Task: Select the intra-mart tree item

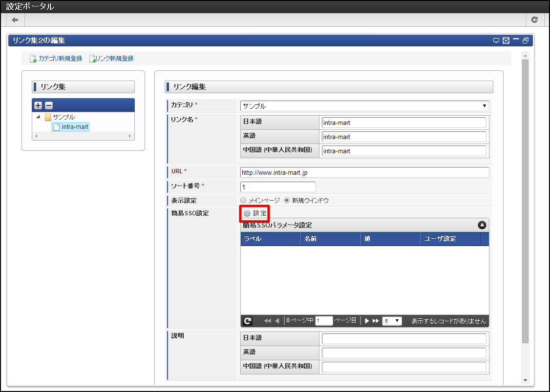Action: [70, 127]
